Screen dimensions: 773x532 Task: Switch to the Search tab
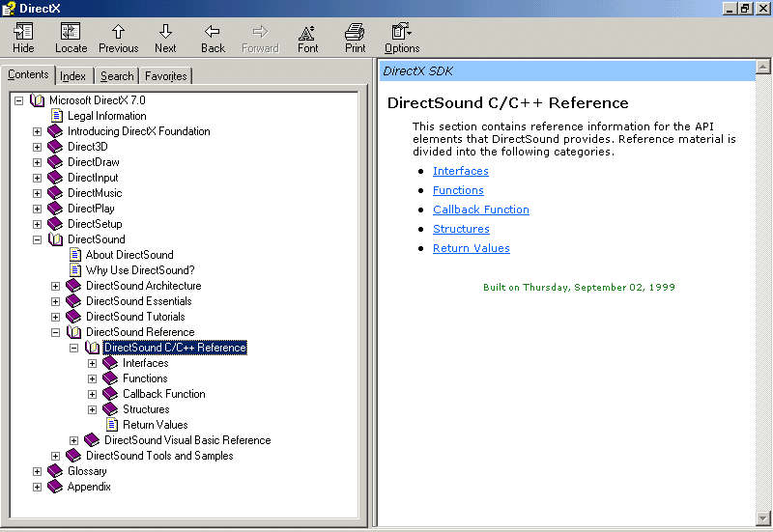click(x=117, y=76)
